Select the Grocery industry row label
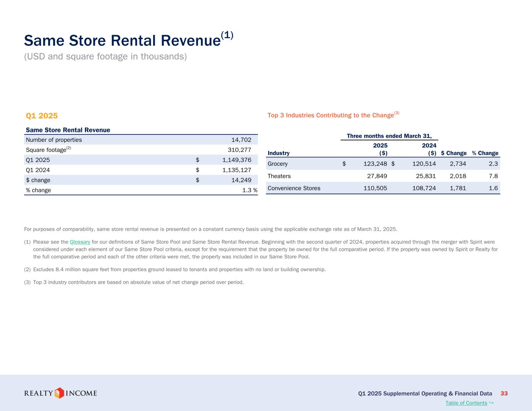This screenshot has height=411, width=532. [x=277, y=164]
